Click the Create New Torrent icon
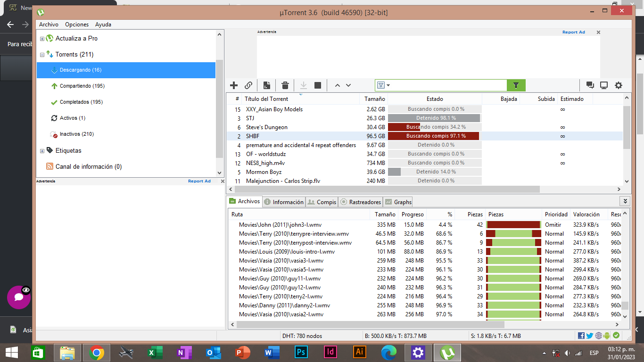The width and height of the screenshot is (644, 362). tap(267, 85)
